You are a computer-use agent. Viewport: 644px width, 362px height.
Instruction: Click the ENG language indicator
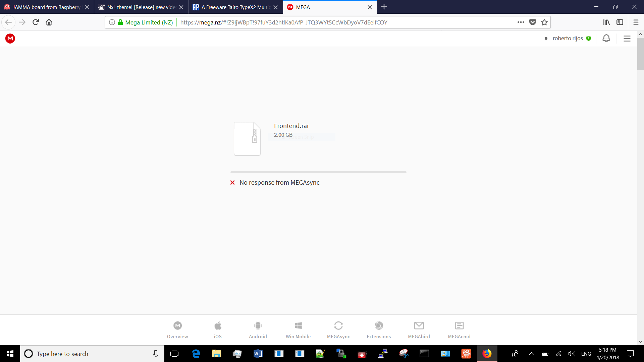[586, 354]
